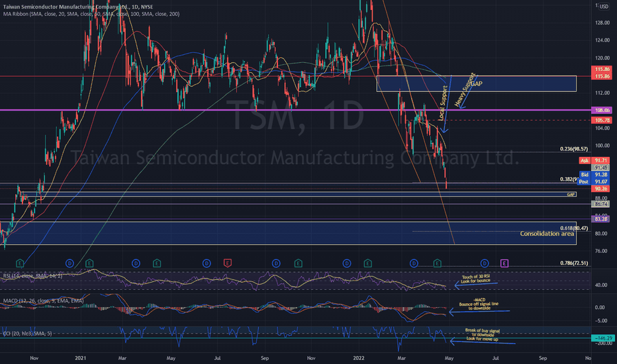Viewport: 617px width, 364px height.
Task: Select the MA Ribbon indicator legend
Action: 91,14
